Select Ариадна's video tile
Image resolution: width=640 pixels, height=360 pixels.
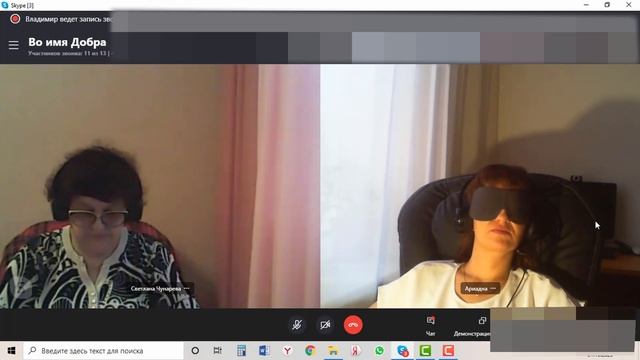[x=480, y=186]
